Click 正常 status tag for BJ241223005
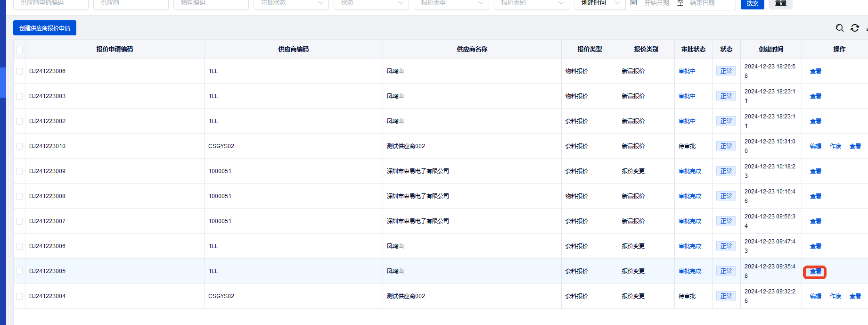 tap(726, 271)
